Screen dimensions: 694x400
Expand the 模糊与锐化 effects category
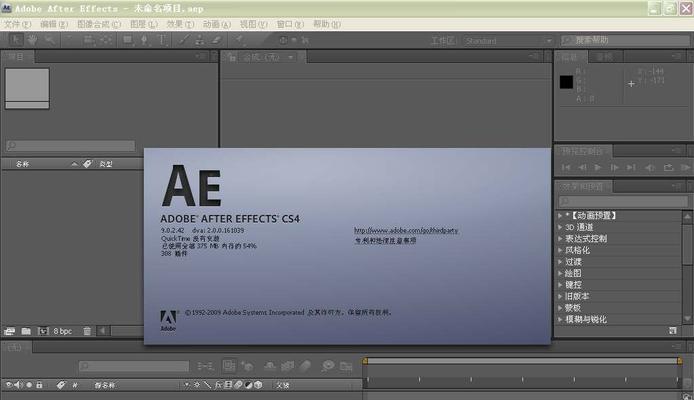click(560, 319)
